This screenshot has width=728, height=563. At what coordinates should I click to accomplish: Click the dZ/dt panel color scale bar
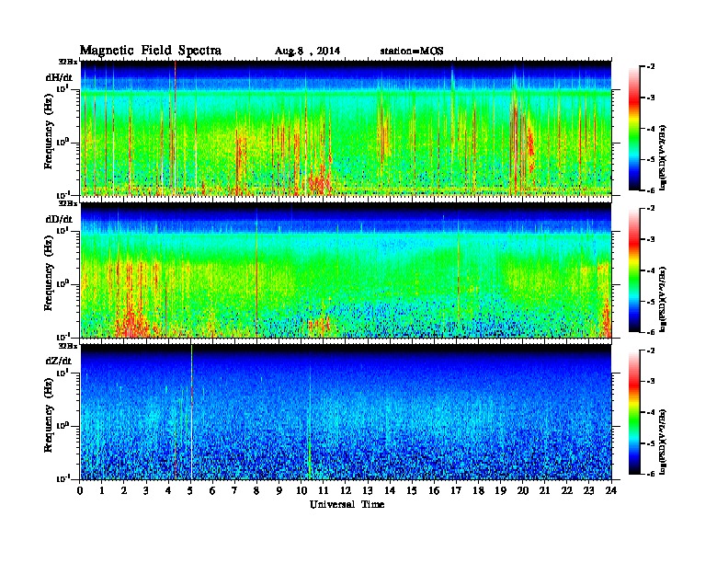coord(634,412)
